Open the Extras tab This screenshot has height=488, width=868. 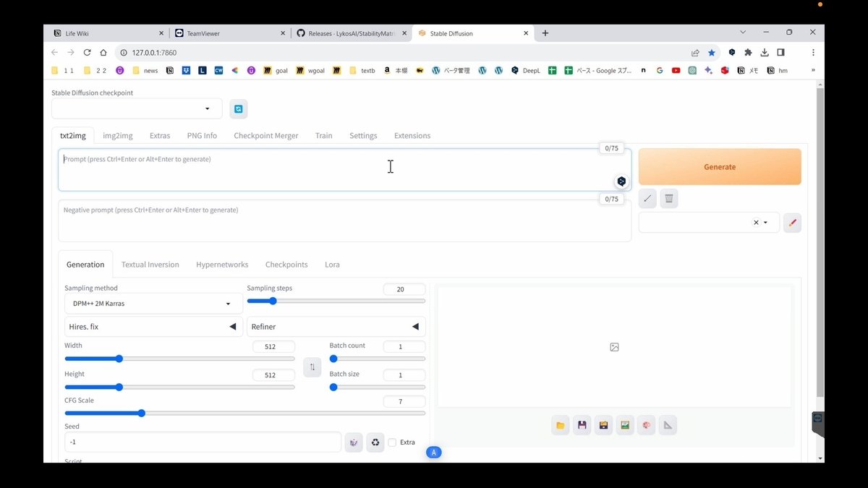(160, 136)
